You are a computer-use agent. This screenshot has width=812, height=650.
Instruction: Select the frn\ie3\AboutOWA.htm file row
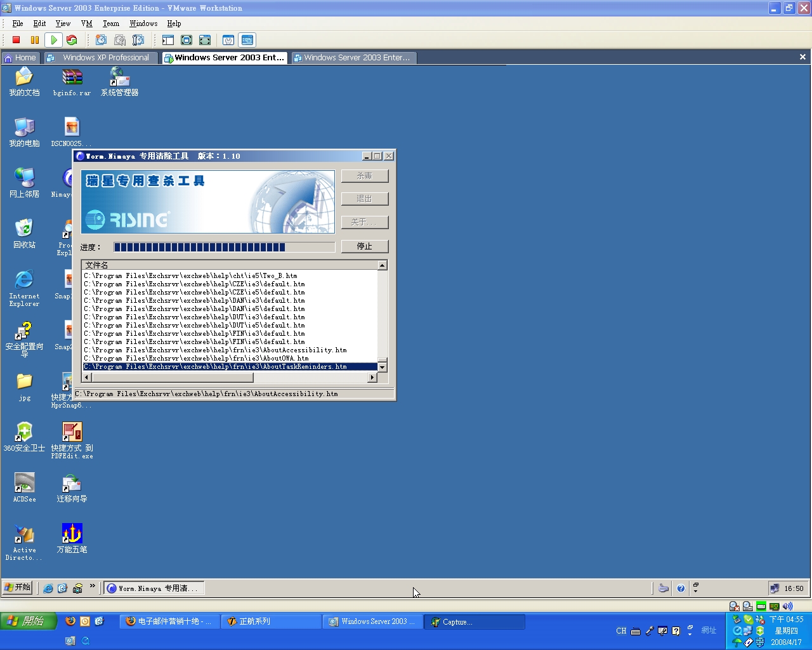tap(230, 359)
